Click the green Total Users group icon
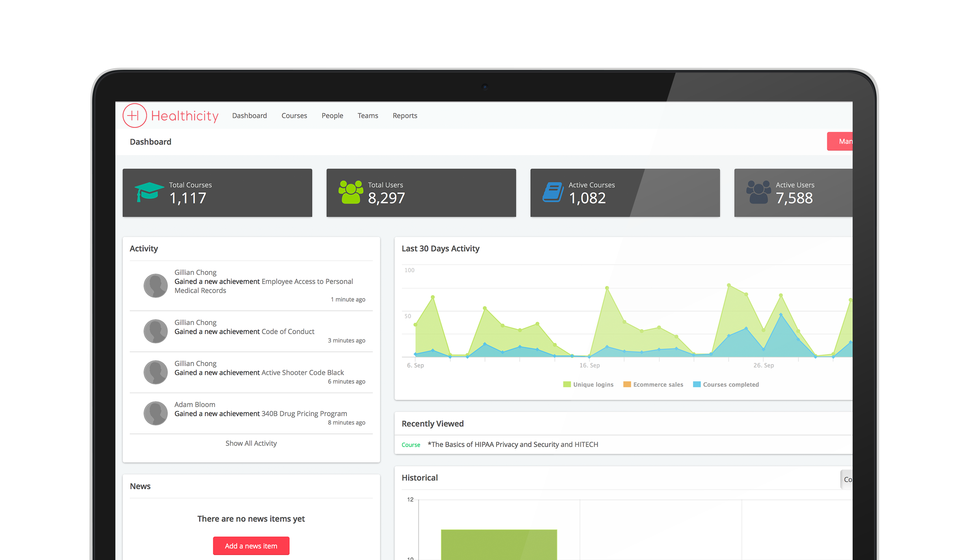 (x=350, y=192)
